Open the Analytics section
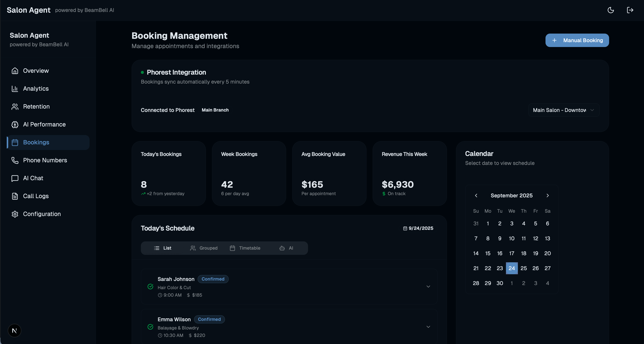 36,88
